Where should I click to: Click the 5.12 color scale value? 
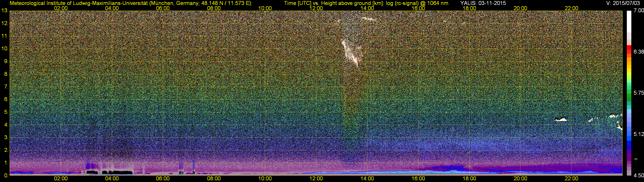[638, 134]
